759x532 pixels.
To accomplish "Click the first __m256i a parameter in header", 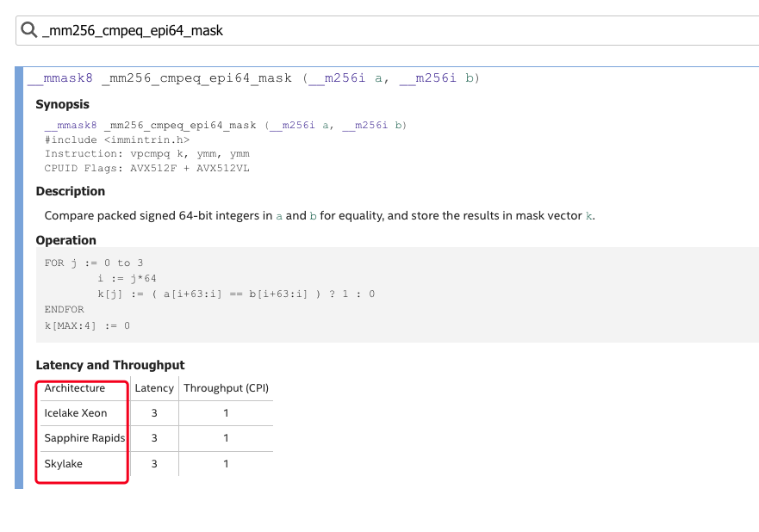I will click(x=345, y=78).
